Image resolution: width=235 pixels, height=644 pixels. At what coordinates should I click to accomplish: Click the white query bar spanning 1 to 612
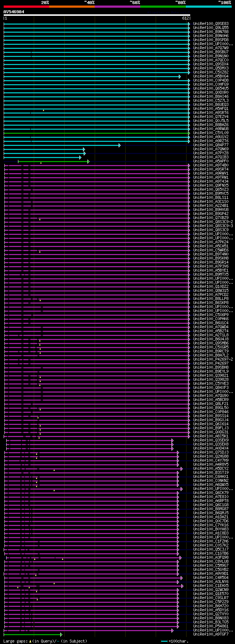(x=97, y=15)
